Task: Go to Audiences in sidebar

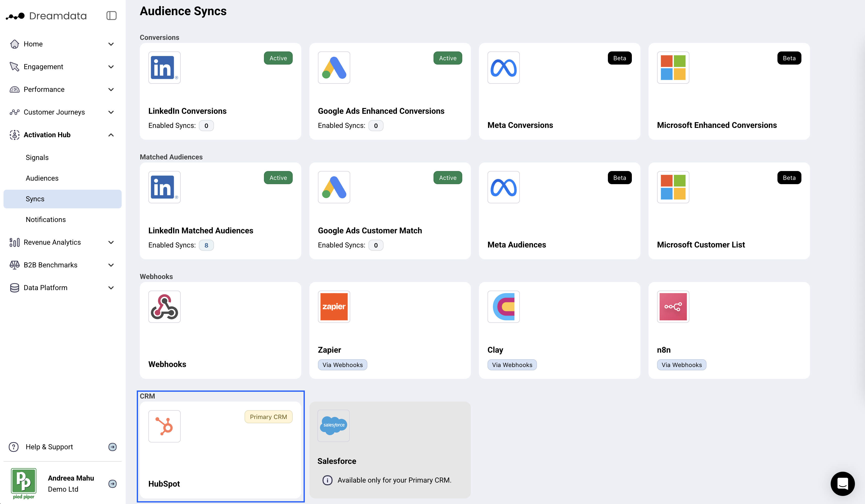Action: [x=42, y=178]
